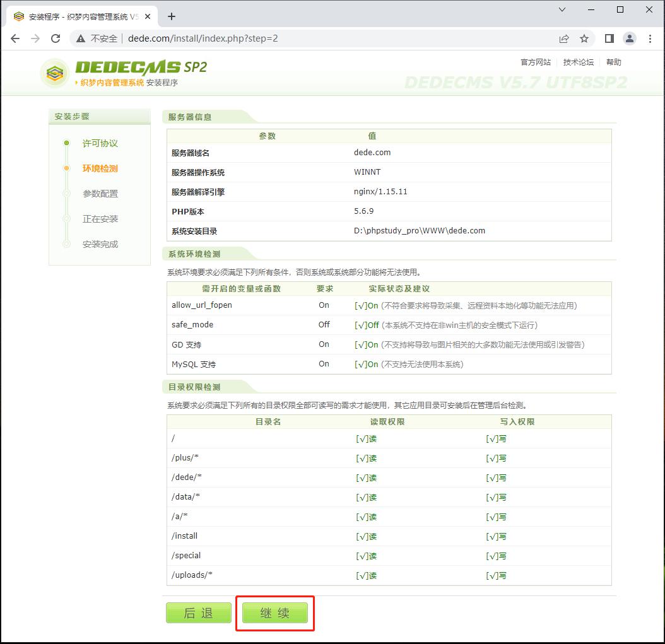This screenshot has width=665, height=644.
Task: Select the 参数配置 step in sidebar
Action: [x=100, y=194]
